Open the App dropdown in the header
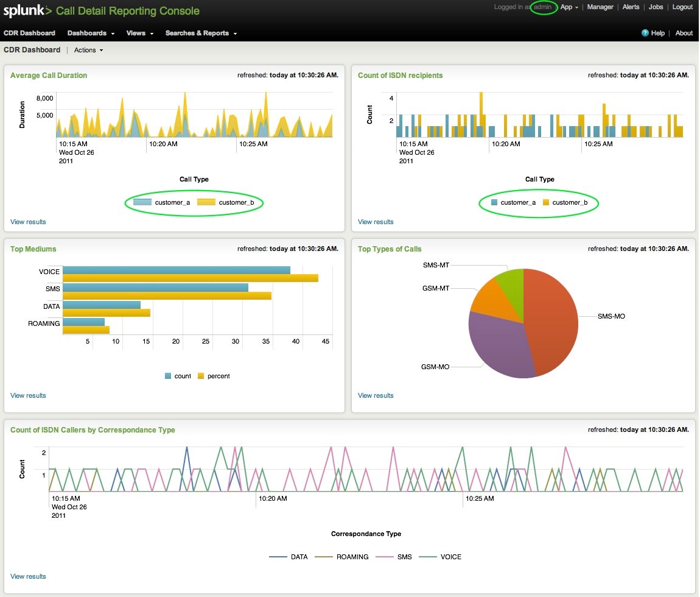The image size is (700, 597). 569,7
